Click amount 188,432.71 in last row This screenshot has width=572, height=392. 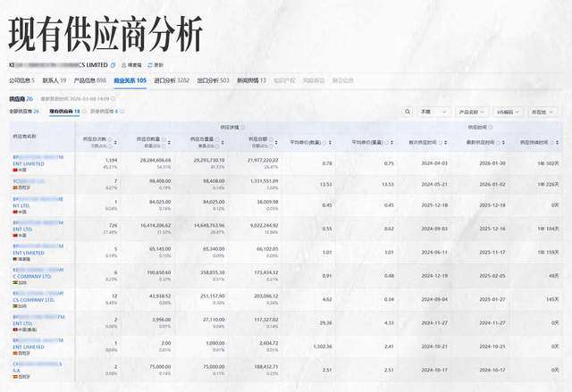(265, 367)
